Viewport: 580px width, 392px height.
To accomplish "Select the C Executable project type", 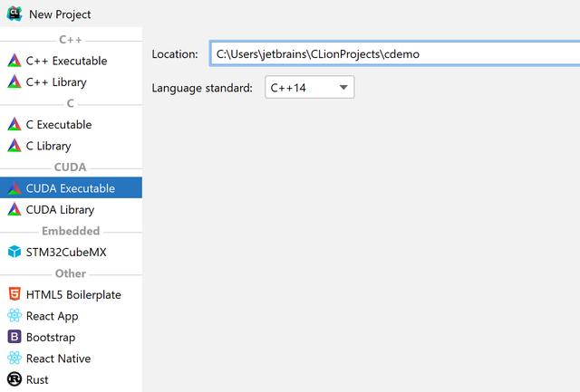I will [71, 125].
